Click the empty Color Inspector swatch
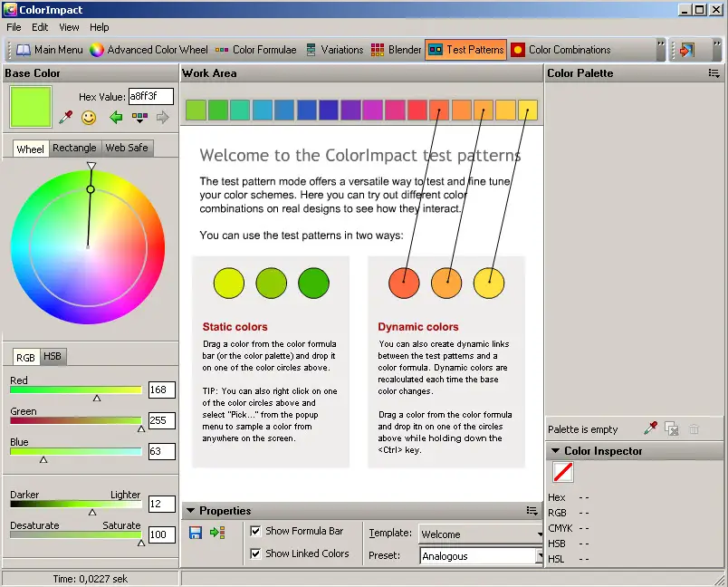The image size is (728, 587). (563, 472)
